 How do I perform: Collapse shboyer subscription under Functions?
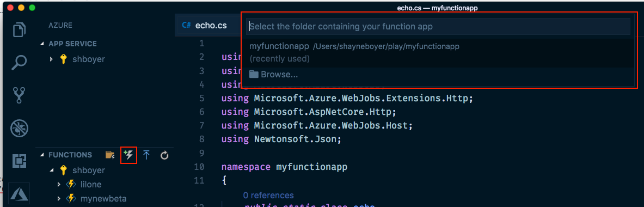pyautogui.click(x=51, y=170)
